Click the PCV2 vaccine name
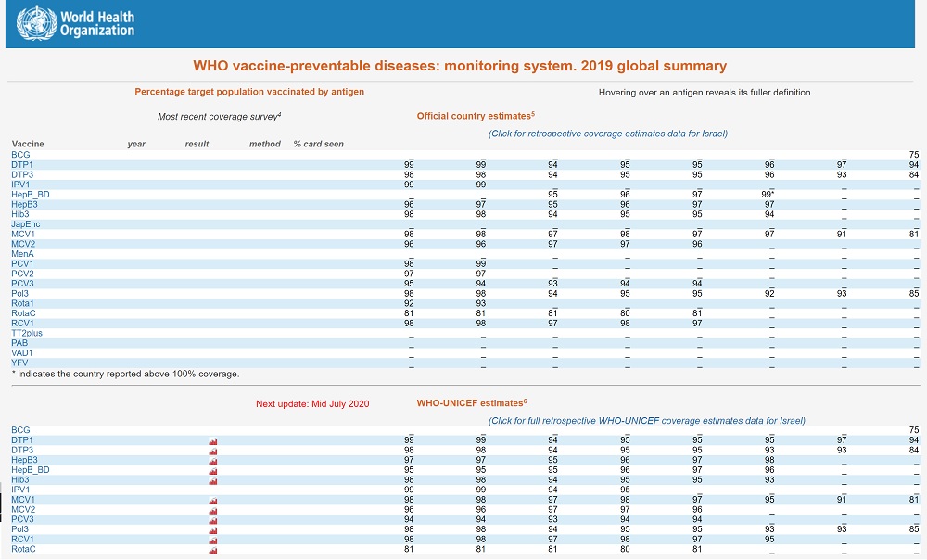927x560 pixels. (x=22, y=274)
